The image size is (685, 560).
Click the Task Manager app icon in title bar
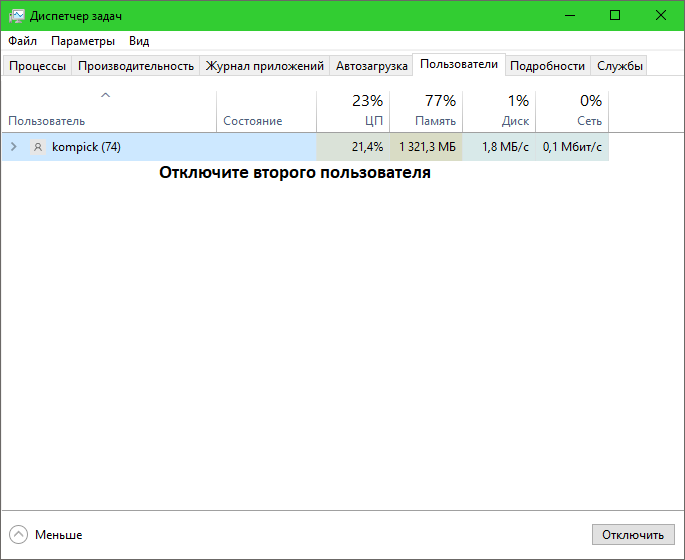click(17, 15)
